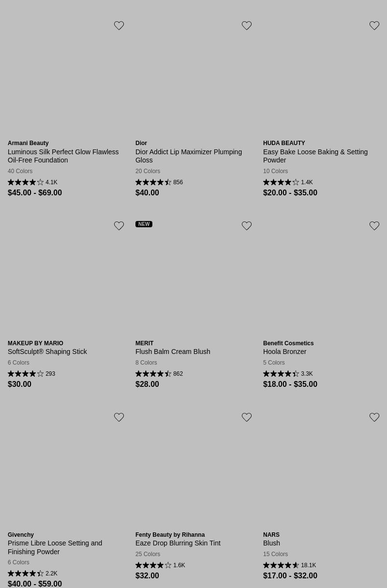Open Dior Addict Lip Maximizer Plumping Gloss

[189, 156]
